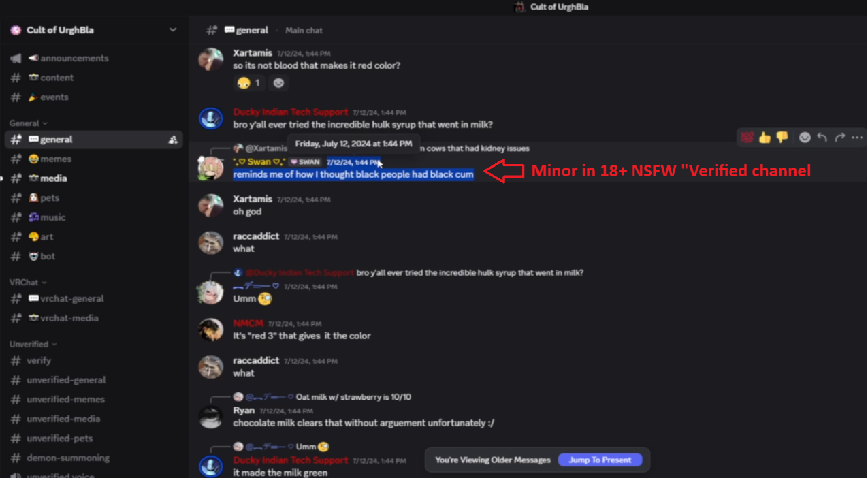Collapse the General channel category

(x=28, y=123)
